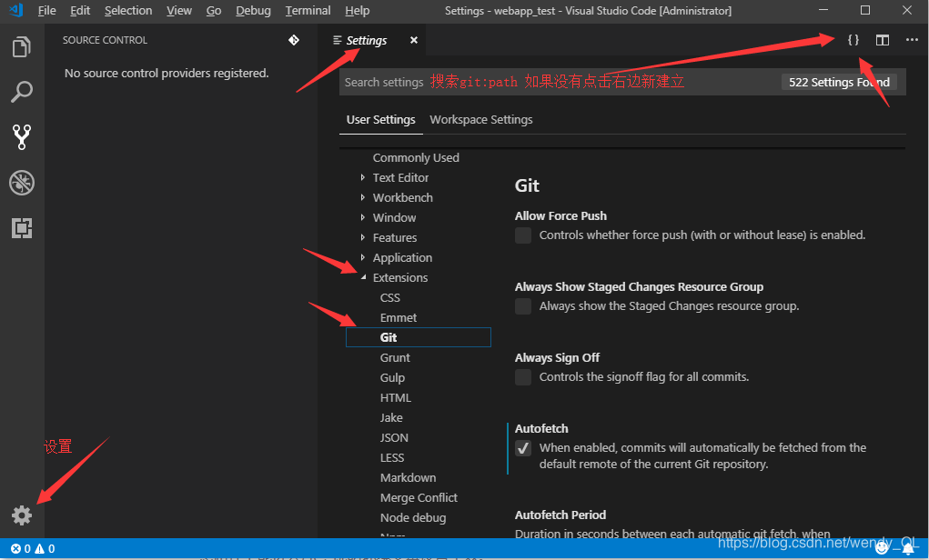Click the VS Code logo in title bar

pos(16,10)
